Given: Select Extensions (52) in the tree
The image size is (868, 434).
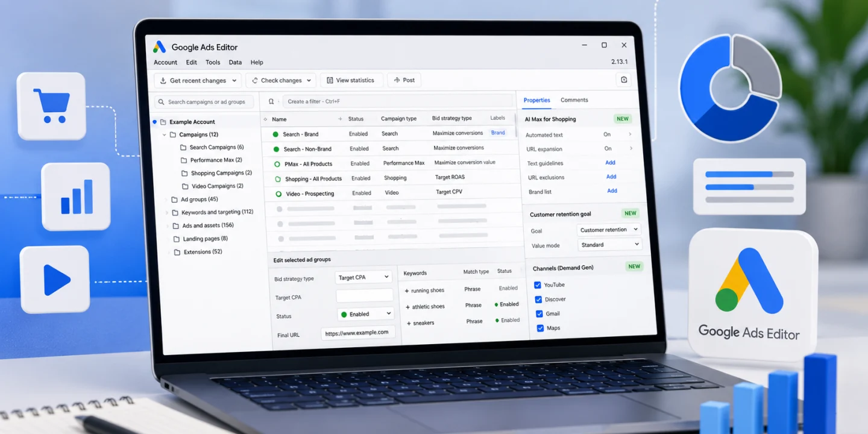Looking at the screenshot, I should click(203, 252).
